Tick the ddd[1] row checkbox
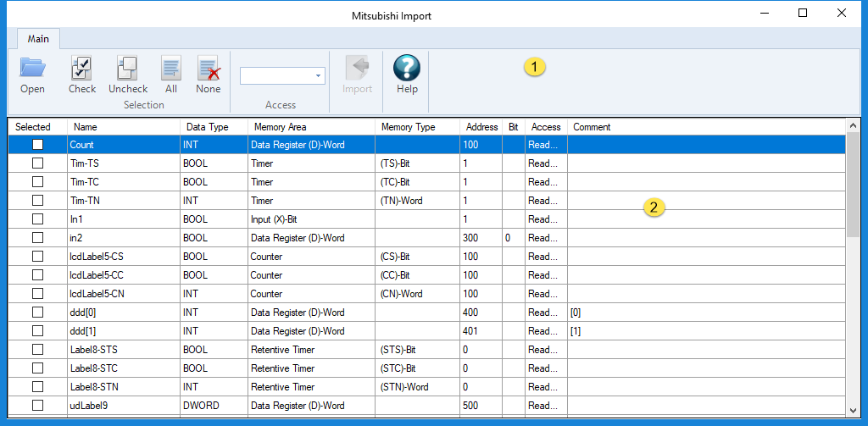 37,331
